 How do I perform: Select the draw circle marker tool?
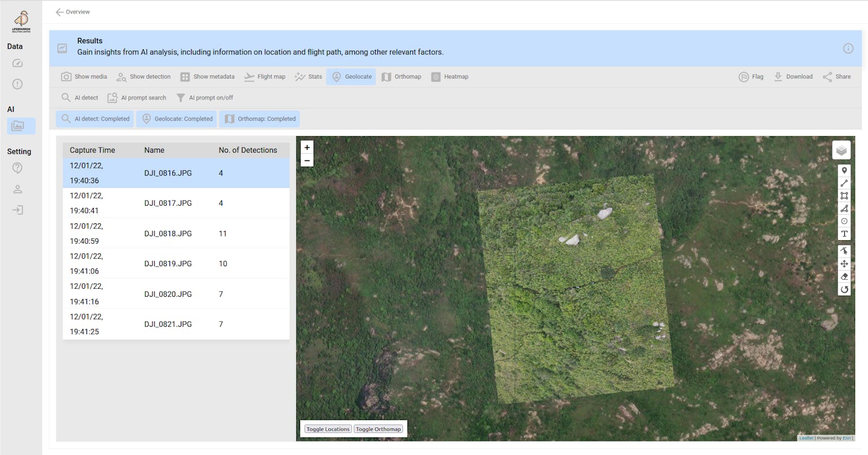[x=844, y=221]
